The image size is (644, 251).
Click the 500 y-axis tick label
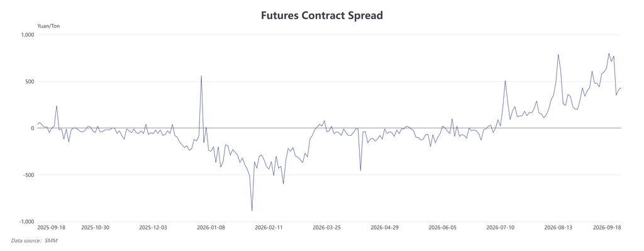(x=29, y=82)
